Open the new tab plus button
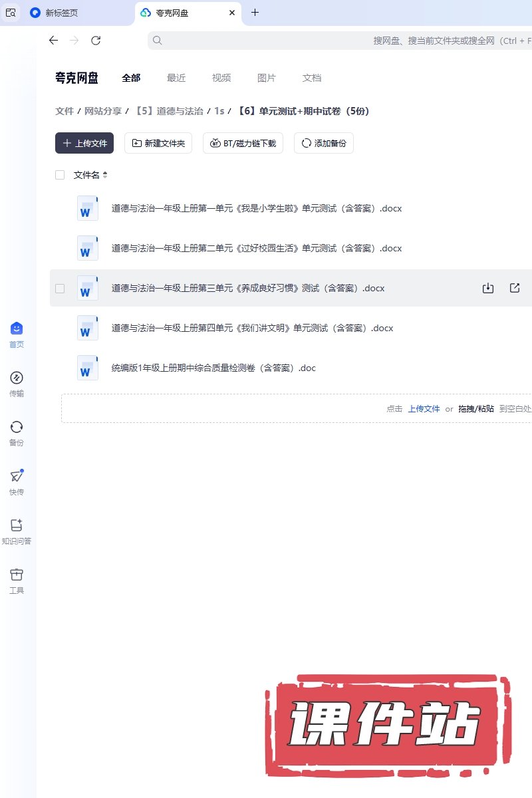This screenshot has width=532, height=798. tap(255, 13)
